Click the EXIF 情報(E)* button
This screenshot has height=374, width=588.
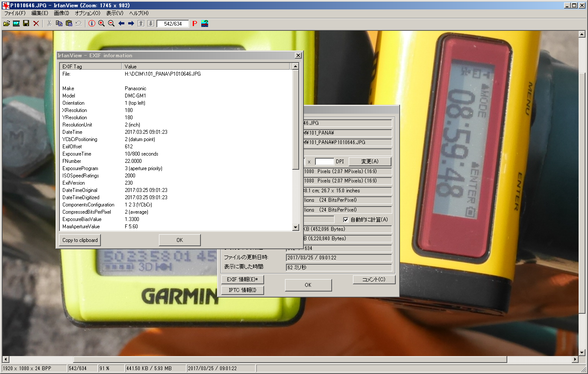point(242,280)
